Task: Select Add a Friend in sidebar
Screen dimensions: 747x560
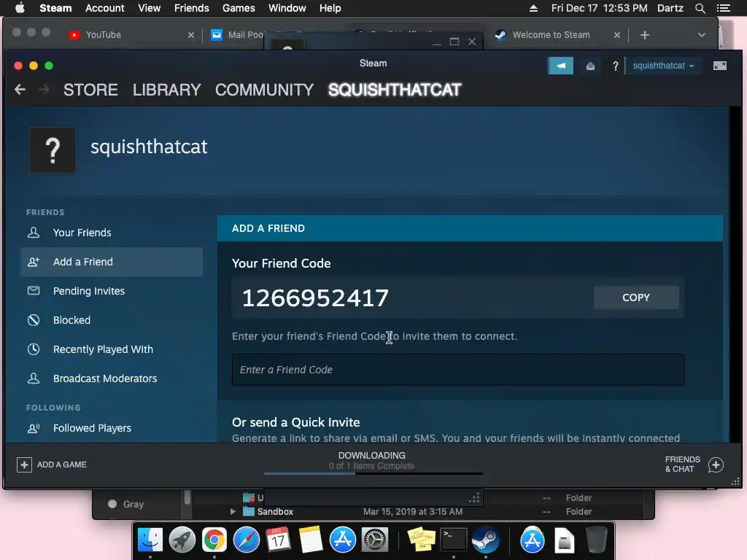Action: coord(112,262)
